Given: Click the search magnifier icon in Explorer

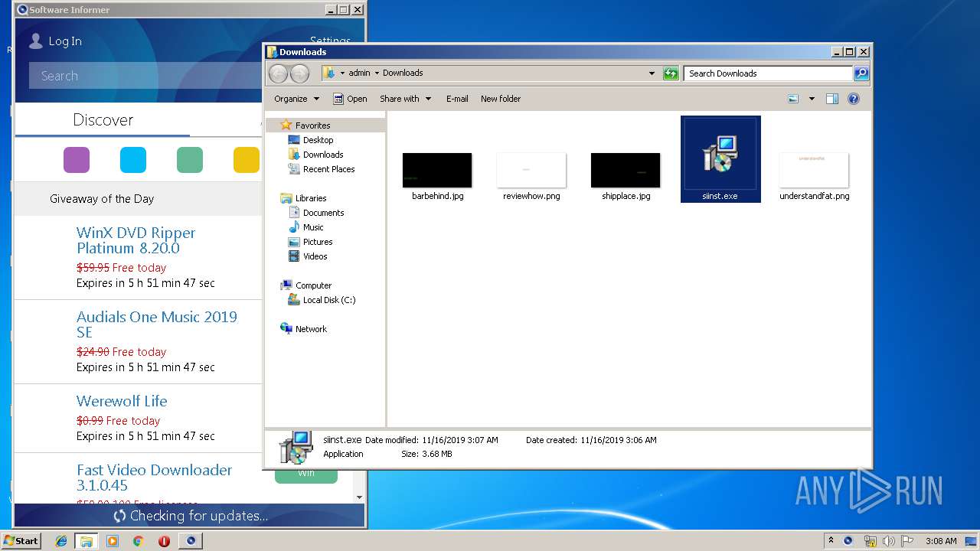Looking at the screenshot, I should [861, 73].
